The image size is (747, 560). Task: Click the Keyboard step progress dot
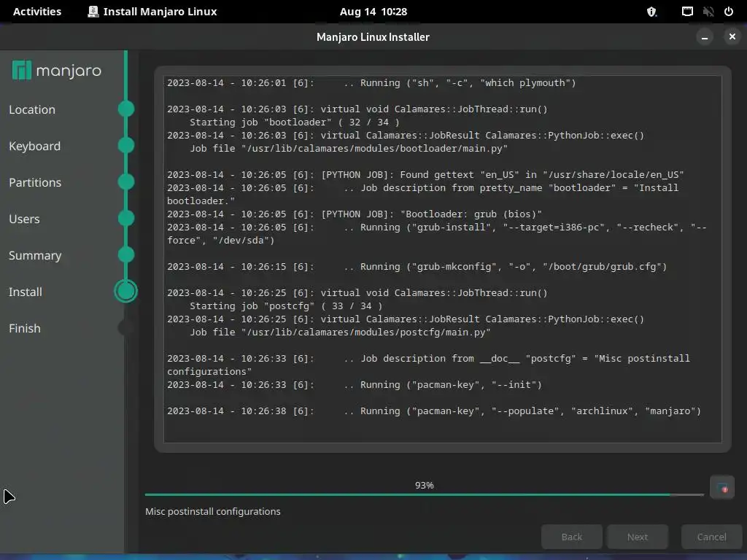(125, 145)
